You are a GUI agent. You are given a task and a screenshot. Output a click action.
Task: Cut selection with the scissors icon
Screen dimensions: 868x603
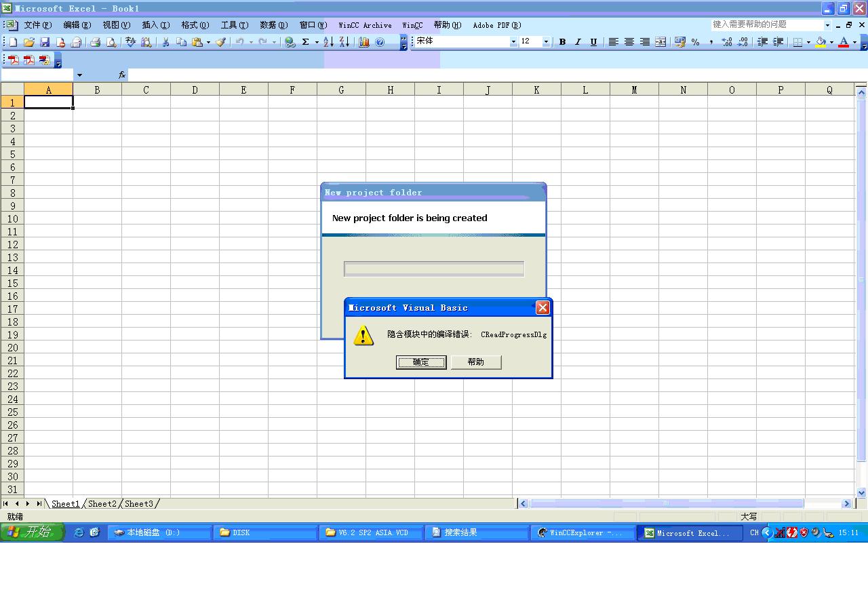pyautogui.click(x=165, y=42)
